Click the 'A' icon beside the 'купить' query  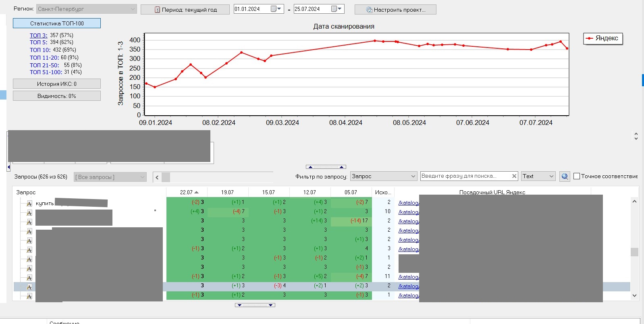[x=29, y=204]
